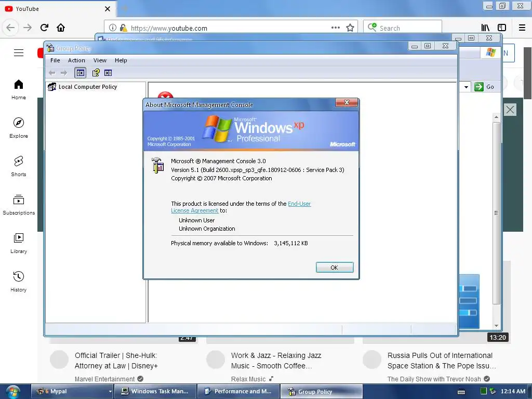Click scroll up arrow of background window
Viewport: 532px width, 399px height.
(496, 117)
